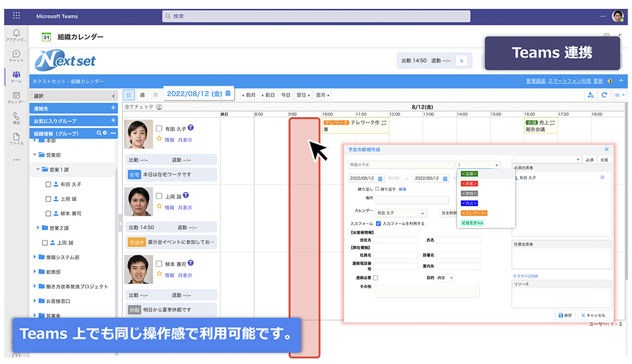Choose the <テレワーク> option in category list
632x364 pixels.
(x=474, y=213)
